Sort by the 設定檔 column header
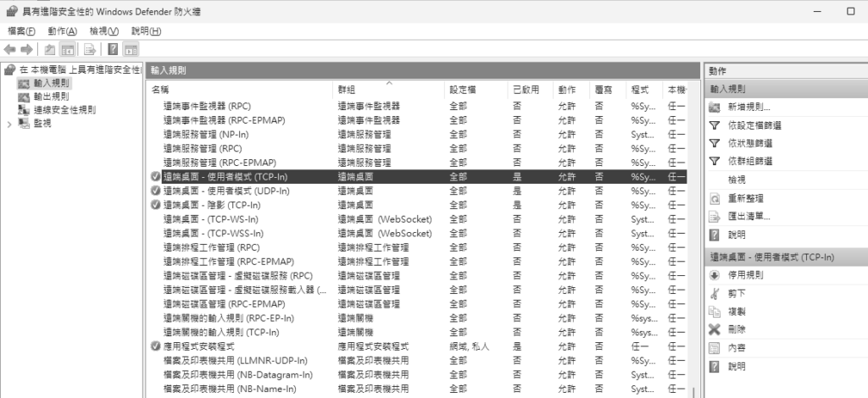Viewport: 868px width, 398px height. tap(476, 90)
